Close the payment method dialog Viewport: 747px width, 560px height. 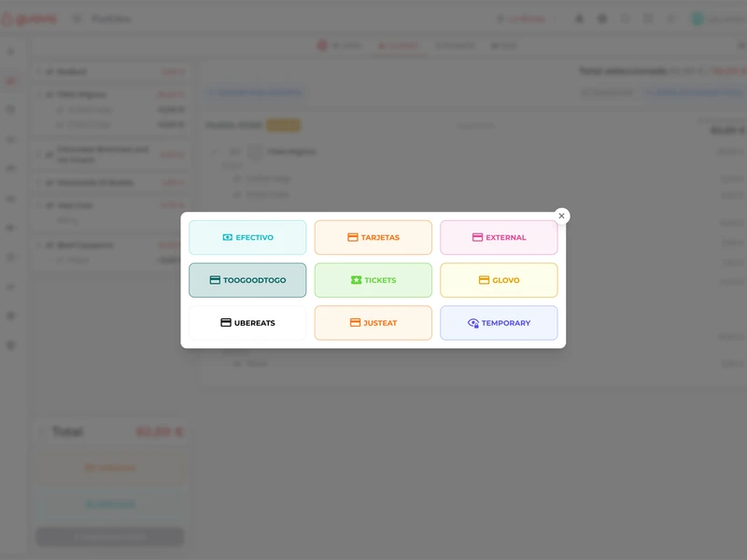[x=561, y=216]
